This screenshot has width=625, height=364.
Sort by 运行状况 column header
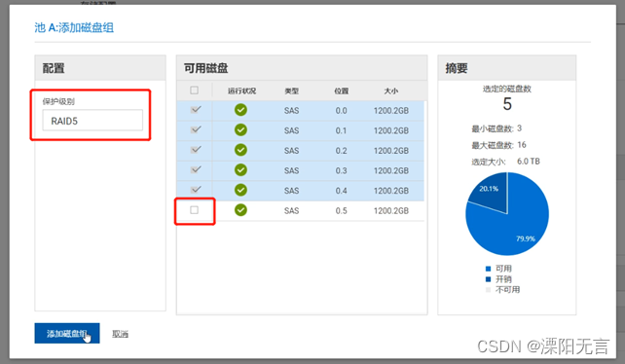click(x=242, y=91)
